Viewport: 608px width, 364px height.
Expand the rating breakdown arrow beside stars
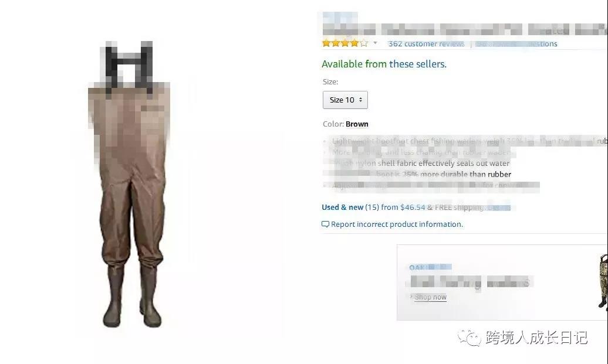pyautogui.click(x=376, y=43)
